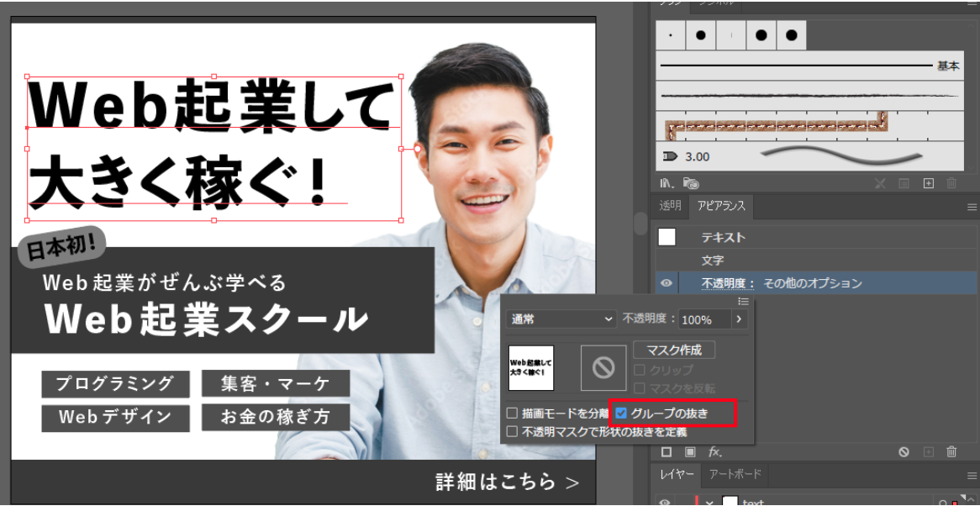The width and height of the screenshot is (980, 506).
Task: Click the Web起業がぜんぶ学べる subtitle text
Action: (x=165, y=283)
